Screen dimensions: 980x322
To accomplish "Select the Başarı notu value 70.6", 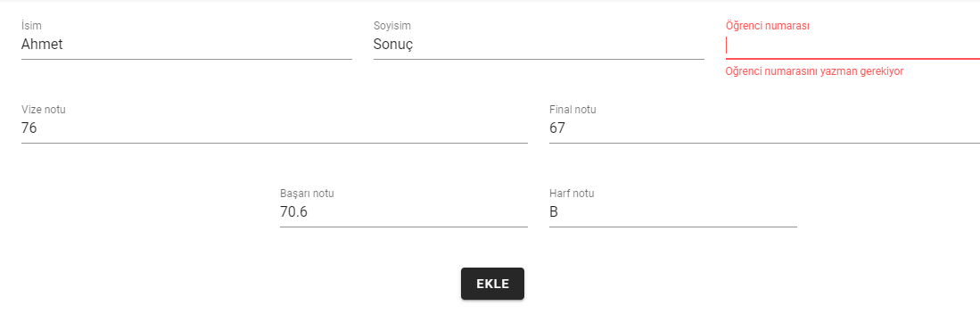I will (293, 212).
